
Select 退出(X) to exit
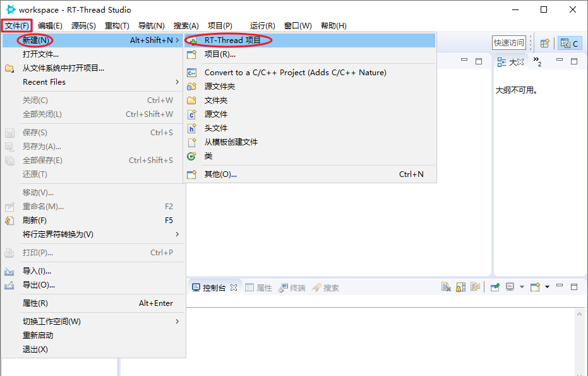93,349
